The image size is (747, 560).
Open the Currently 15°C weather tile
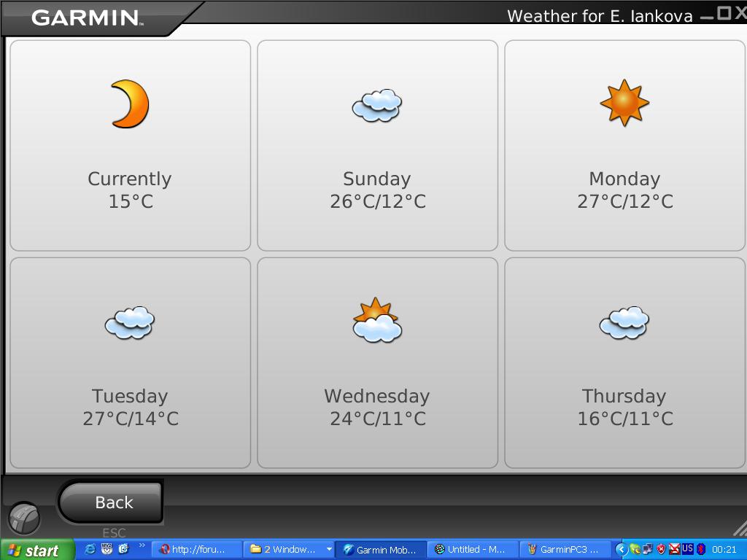tap(130, 145)
